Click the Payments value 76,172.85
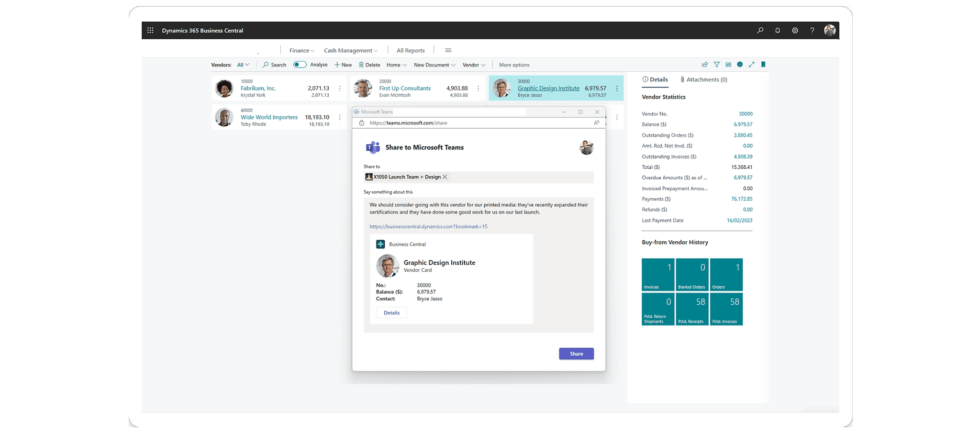 point(742,199)
